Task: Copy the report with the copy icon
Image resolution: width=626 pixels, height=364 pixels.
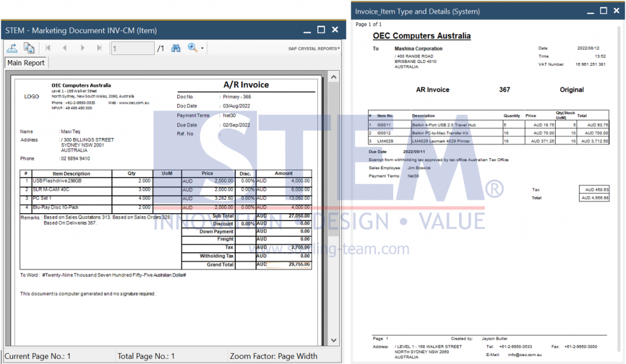Action: click(x=28, y=48)
